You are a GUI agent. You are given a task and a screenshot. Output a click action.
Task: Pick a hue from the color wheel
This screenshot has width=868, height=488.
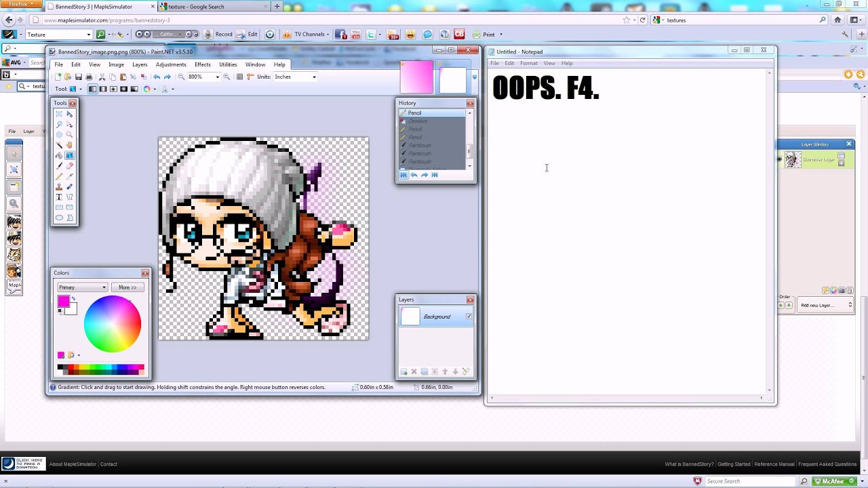(x=113, y=324)
